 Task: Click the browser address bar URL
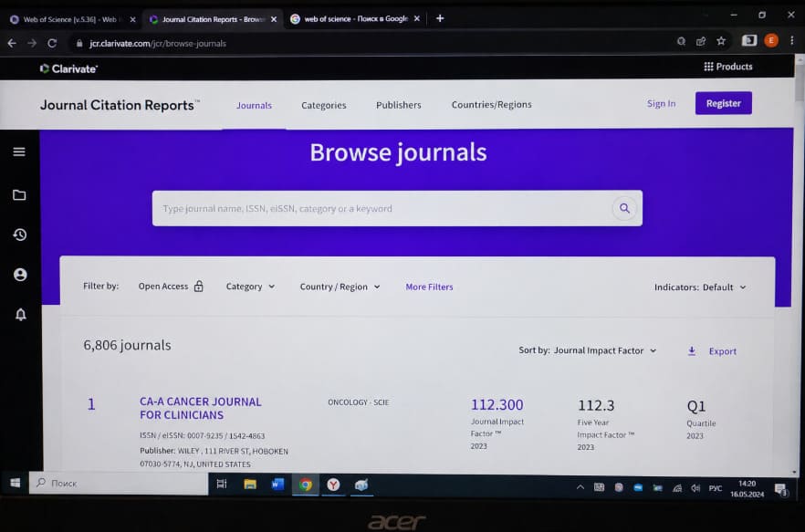click(x=158, y=44)
